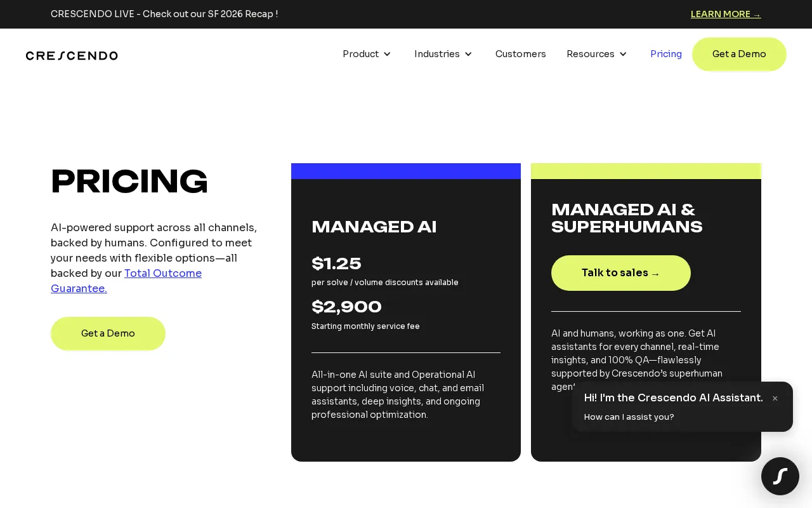This screenshot has height=508, width=812.
Task: Expand the Resources menu chevron
Action: 623,54
